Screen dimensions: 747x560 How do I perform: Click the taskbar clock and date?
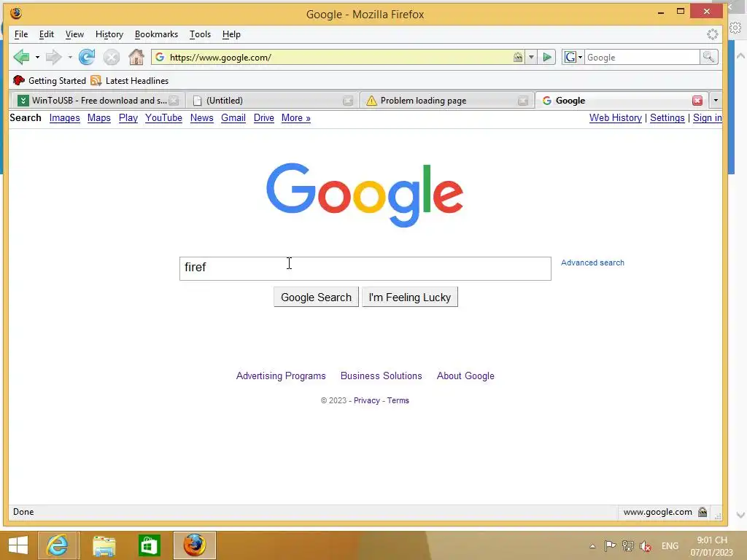[712, 546]
